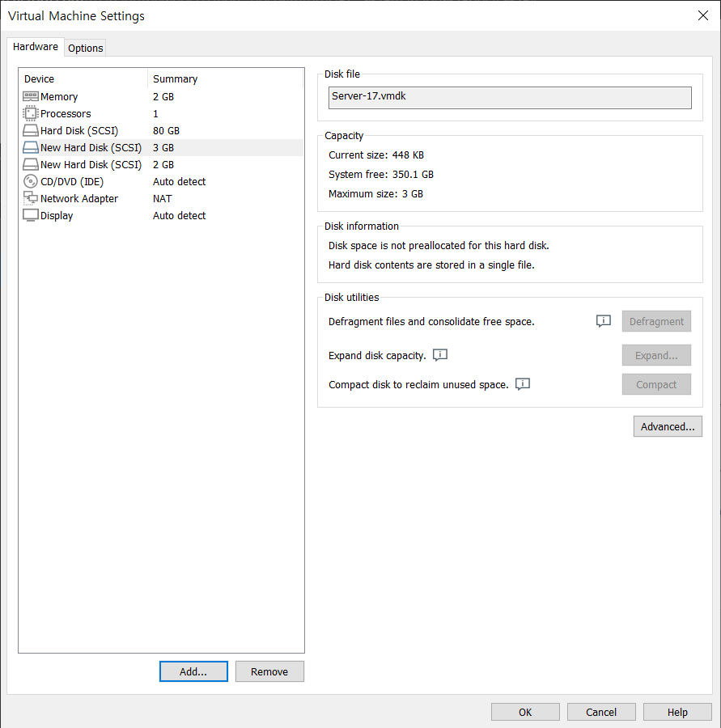The image size is (721, 728).
Task: Click Auto detect summary for CD/DVD
Action: 179,181
